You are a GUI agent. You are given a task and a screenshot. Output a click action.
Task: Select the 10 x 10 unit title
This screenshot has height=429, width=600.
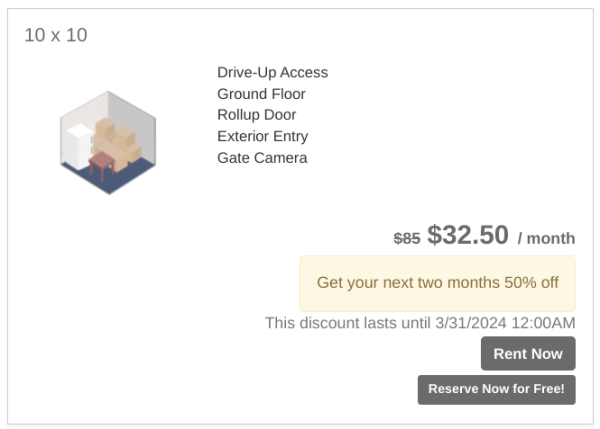56,35
